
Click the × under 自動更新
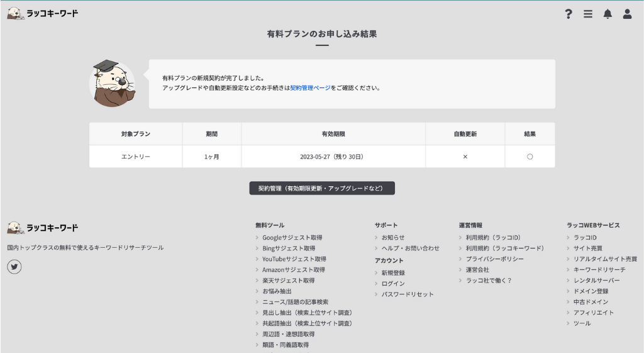point(465,157)
